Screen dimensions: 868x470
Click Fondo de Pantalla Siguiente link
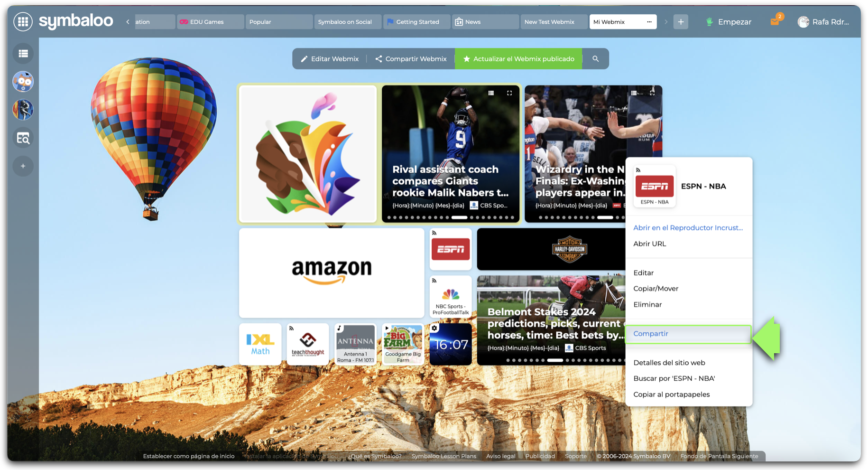pos(719,456)
